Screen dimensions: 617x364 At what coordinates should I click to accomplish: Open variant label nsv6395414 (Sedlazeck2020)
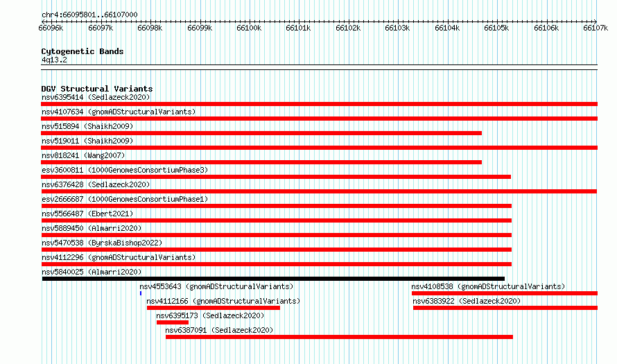coord(96,97)
